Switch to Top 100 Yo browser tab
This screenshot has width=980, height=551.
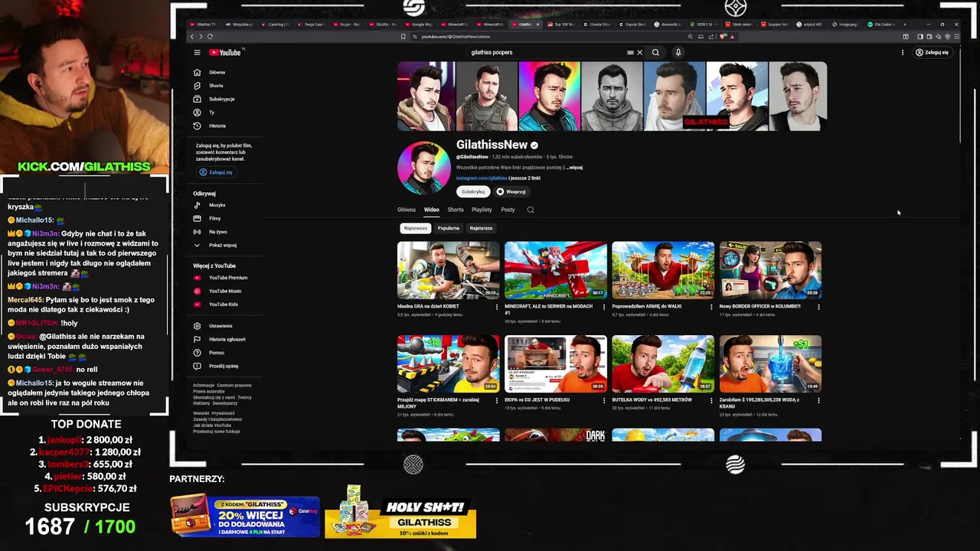pyautogui.click(x=560, y=24)
